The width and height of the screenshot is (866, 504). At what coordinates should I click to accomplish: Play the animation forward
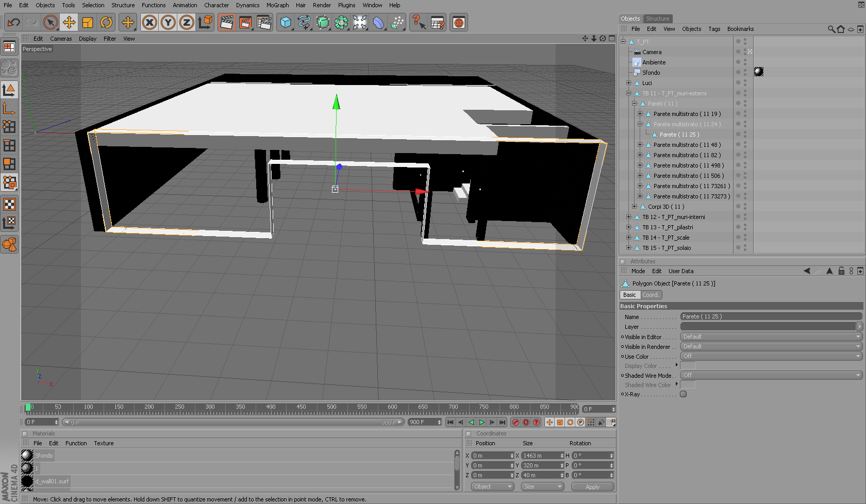coord(482,422)
